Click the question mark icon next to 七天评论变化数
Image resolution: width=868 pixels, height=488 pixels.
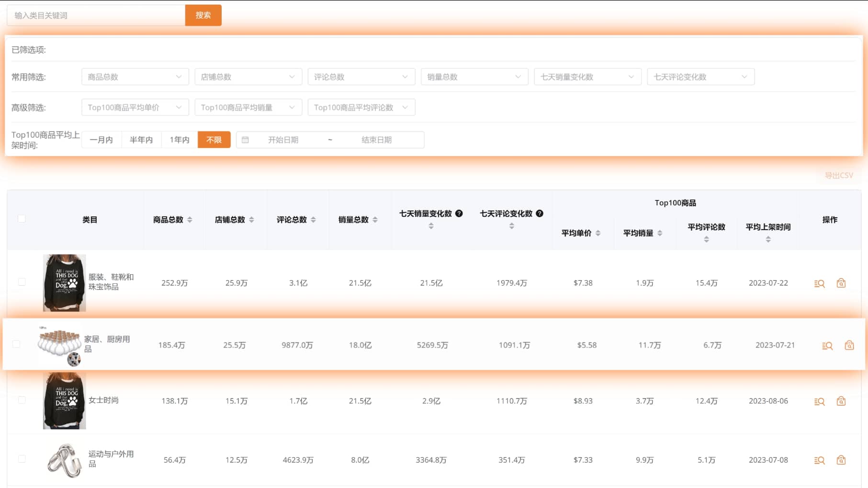click(540, 214)
